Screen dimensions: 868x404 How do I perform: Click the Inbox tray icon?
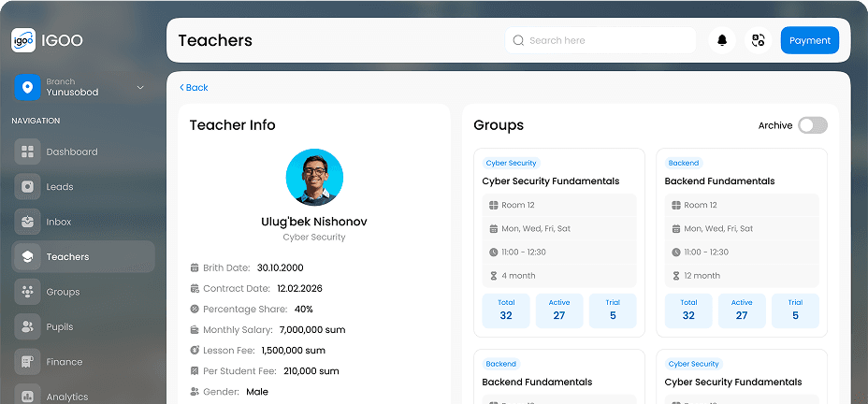(27, 222)
